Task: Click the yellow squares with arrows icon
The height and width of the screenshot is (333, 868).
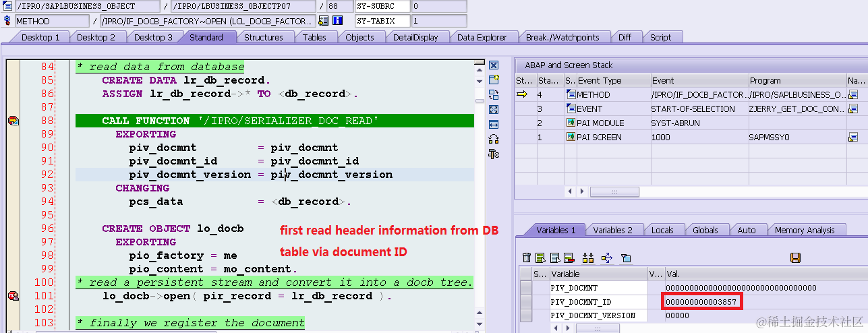Action: tap(587, 258)
